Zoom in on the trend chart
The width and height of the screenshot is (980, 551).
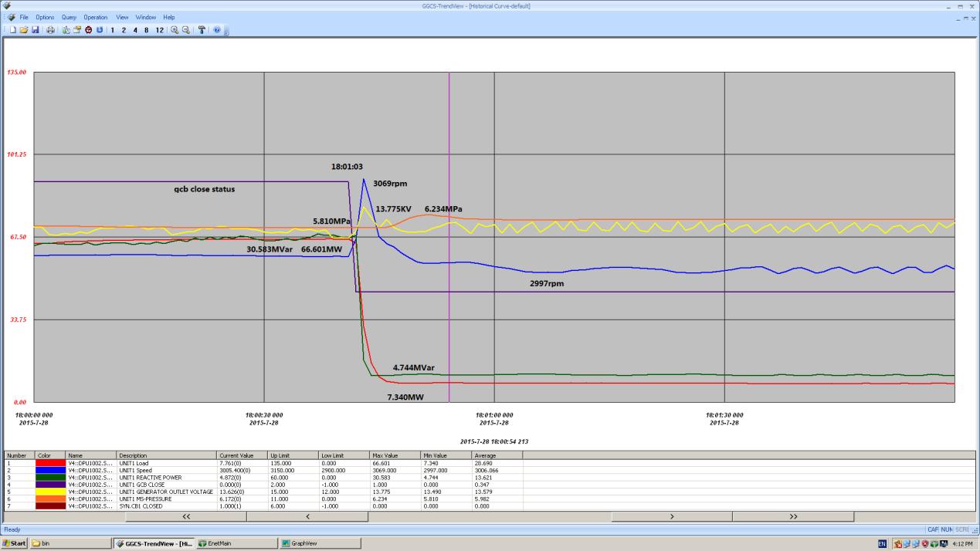click(x=175, y=29)
